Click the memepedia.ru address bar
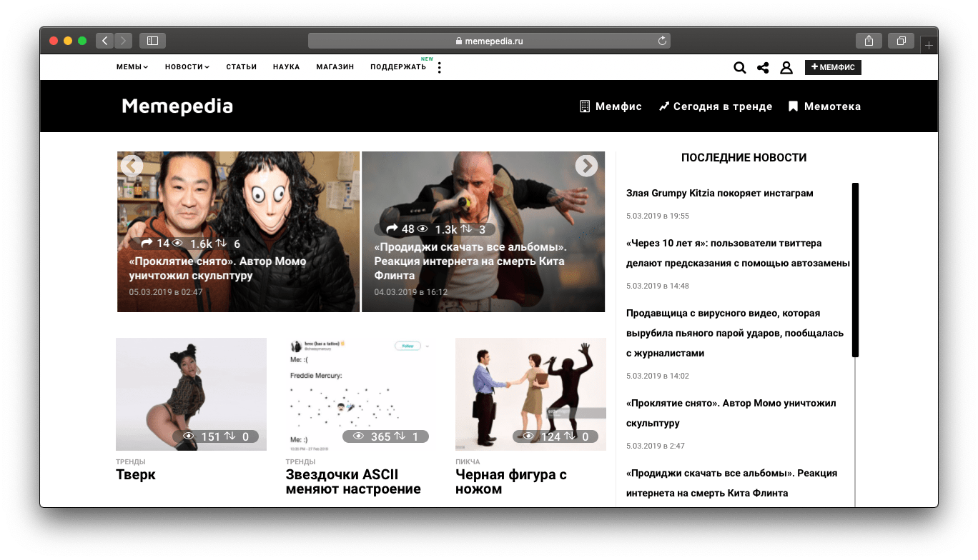The height and width of the screenshot is (560, 978). pos(489,41)
